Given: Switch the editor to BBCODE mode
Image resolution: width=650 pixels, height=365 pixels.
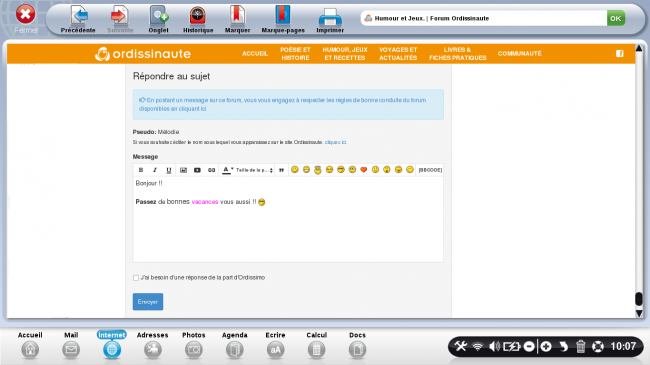Looking at the screenshot, I should click(430, 170).
